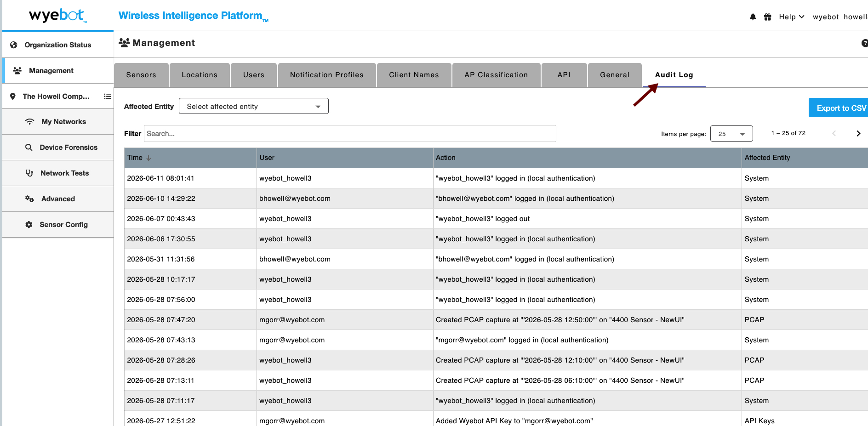Switch to the Client Names tab
This screenshot has width=868, height=426.
pos(414,75)
